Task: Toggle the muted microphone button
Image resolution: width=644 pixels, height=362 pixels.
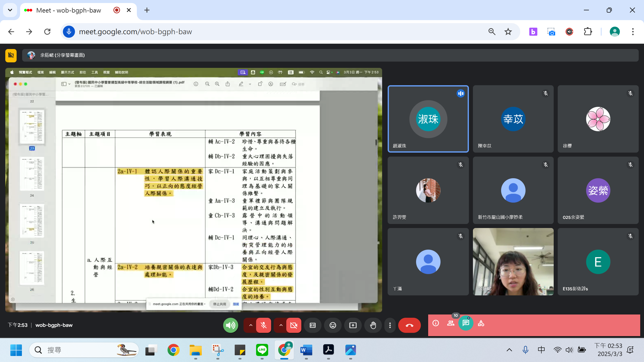Action: click(x=263, y=325)
